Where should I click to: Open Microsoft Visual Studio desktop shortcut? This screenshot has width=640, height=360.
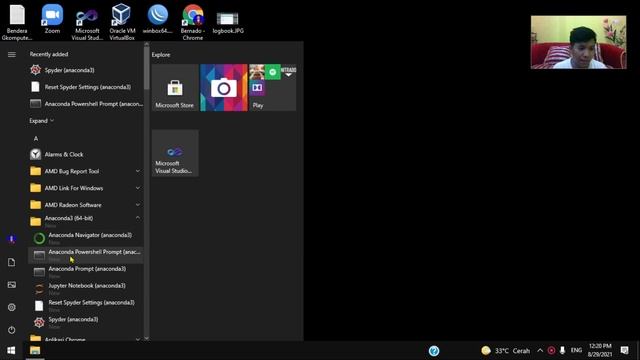(x=87, y=24)
